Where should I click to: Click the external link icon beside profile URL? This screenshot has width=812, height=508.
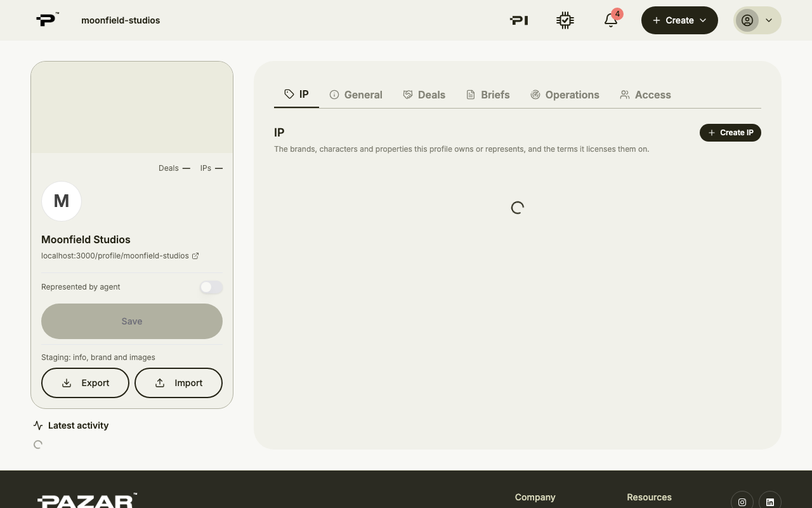point(195,256)
